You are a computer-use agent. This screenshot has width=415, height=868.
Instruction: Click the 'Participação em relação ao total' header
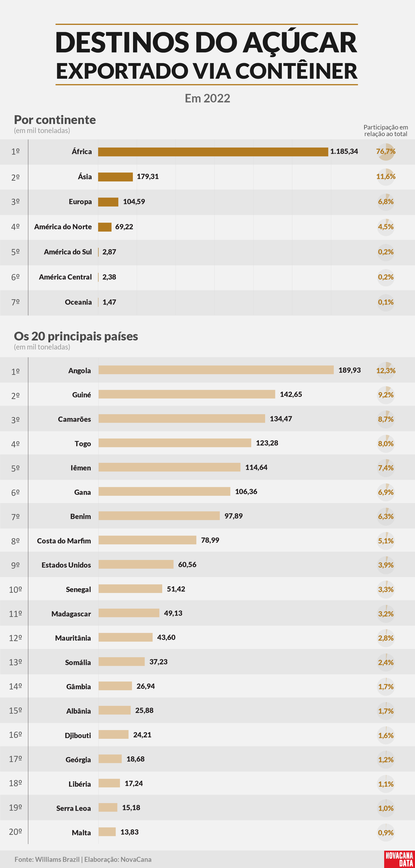click(x=386, y=130)
